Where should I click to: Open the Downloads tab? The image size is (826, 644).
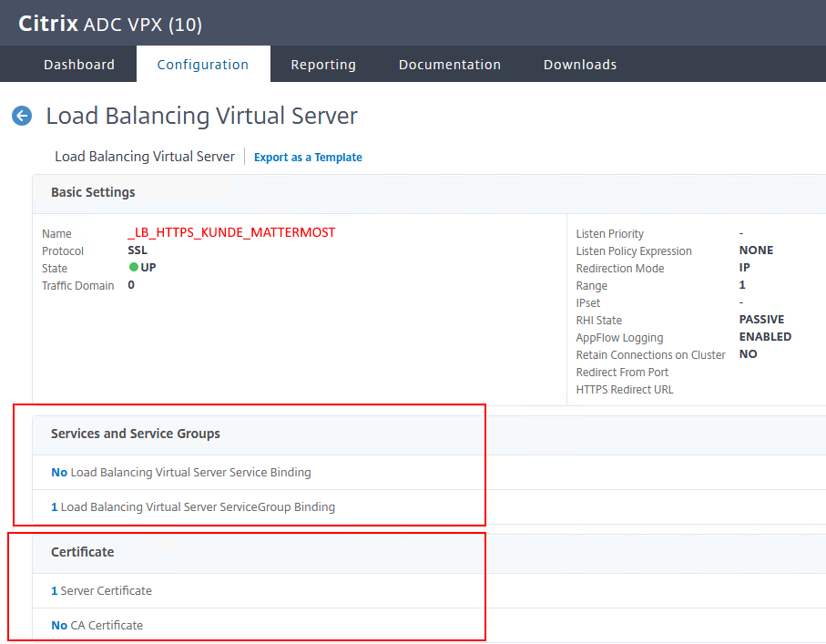pyautogui.click(x=580, y=65)
